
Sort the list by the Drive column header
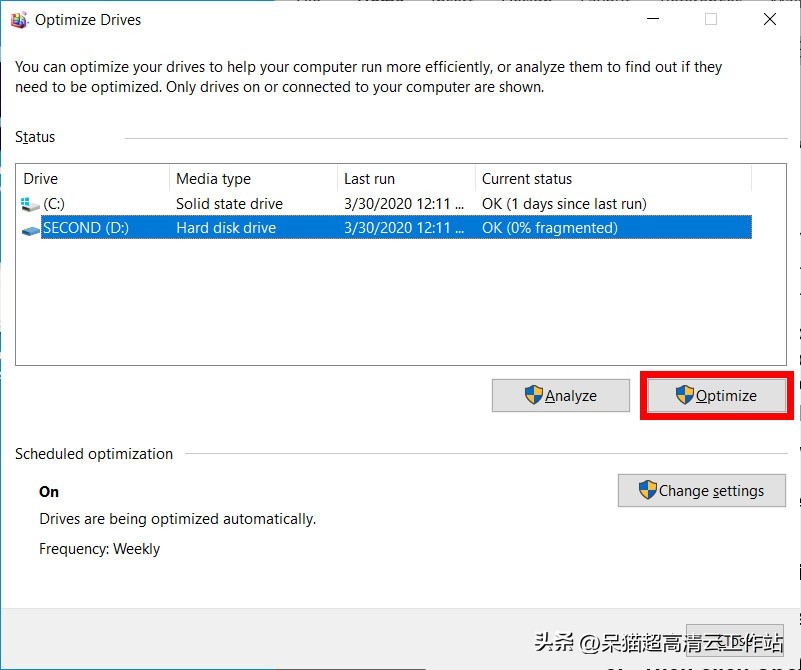92,179
